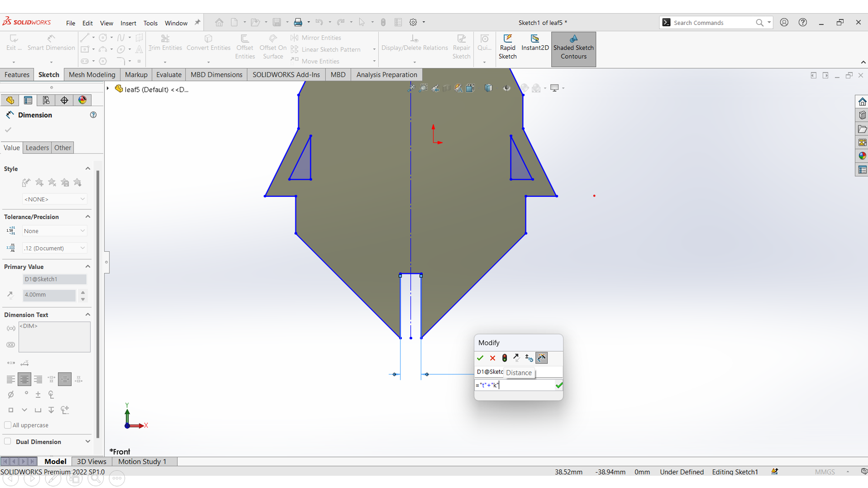Switch to the Features tab
This screenshot has height=488, width=868.
[17, 75]
